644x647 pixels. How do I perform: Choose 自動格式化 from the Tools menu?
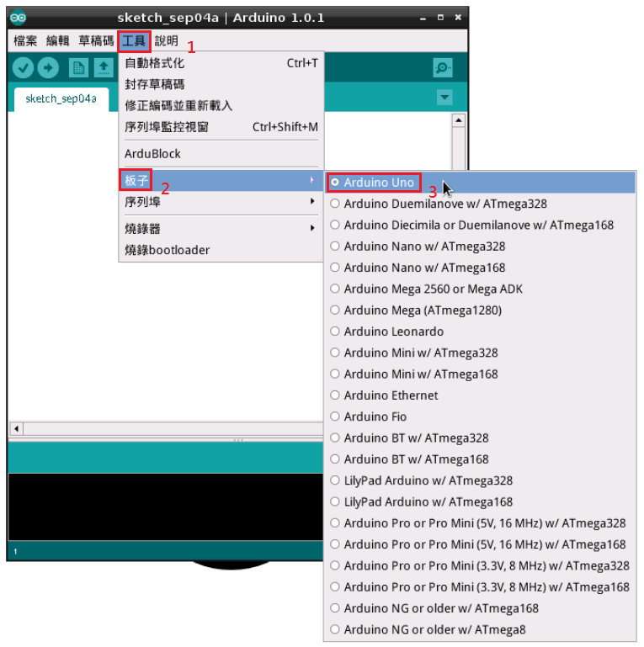(x=221, y=63)
